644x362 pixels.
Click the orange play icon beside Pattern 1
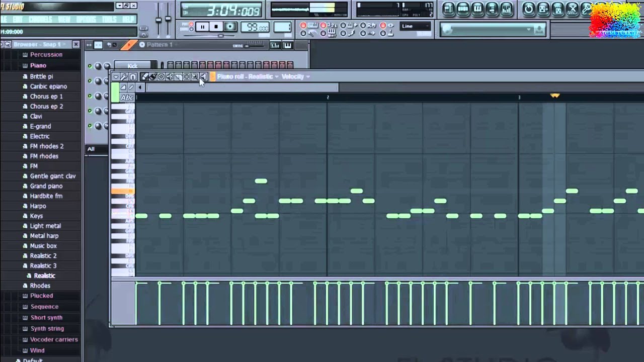pos(128,45)
